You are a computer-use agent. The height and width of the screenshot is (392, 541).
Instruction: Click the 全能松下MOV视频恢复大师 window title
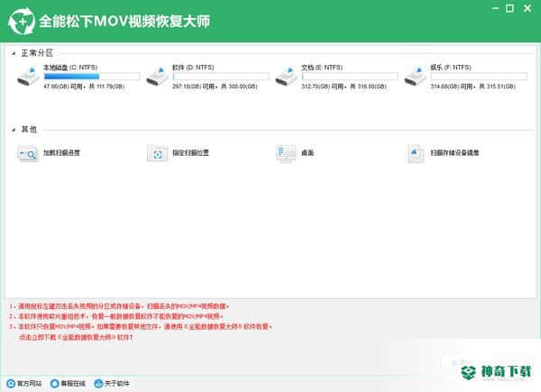click(x=124, y=22)
